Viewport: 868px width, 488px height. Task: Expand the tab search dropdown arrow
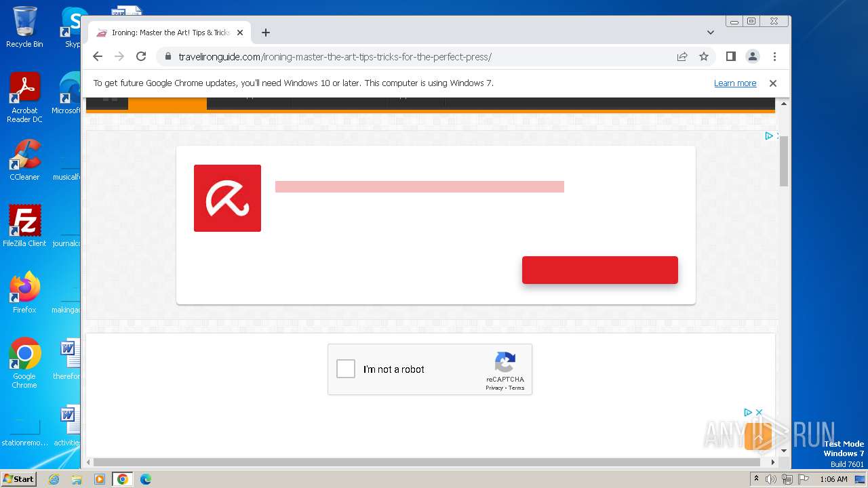click(711, 33)
